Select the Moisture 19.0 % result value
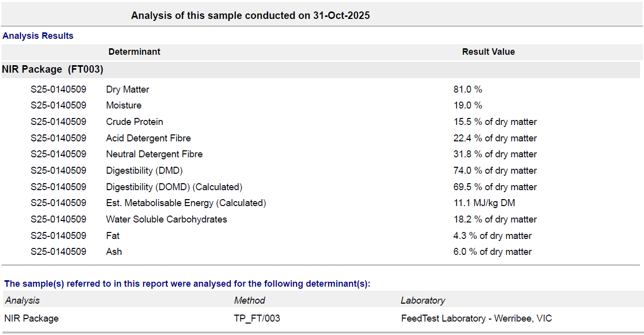This screenshot has height=335, width=644. coord(468,106)
